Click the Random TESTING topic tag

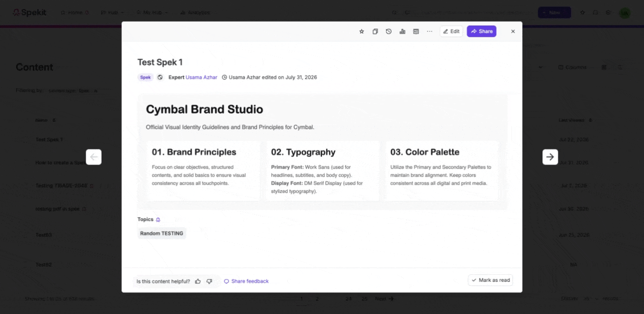click(162, 233)
